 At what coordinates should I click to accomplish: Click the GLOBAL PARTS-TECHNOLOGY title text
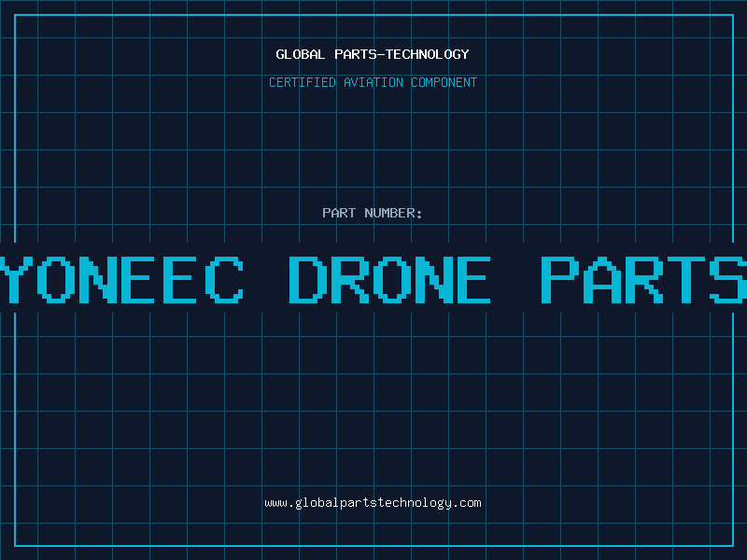[373, 54]
